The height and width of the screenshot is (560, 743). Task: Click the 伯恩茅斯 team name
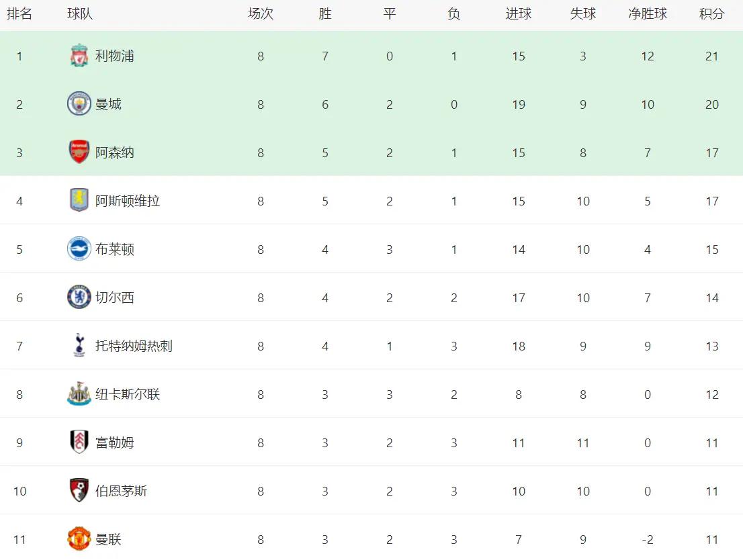pyautogui.click(x=122, y=491)
